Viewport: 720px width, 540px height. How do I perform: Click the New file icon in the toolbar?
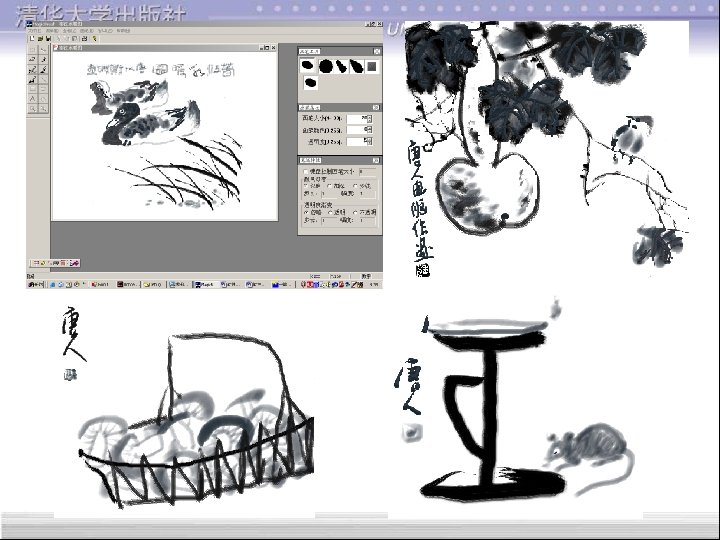[x=32, y=39]
